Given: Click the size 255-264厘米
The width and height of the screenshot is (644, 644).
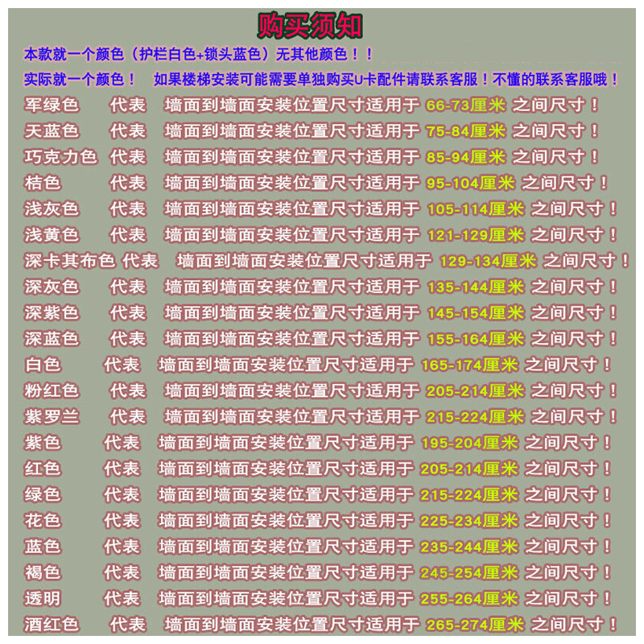Looking at the screenshot, I should click(469, 598).
